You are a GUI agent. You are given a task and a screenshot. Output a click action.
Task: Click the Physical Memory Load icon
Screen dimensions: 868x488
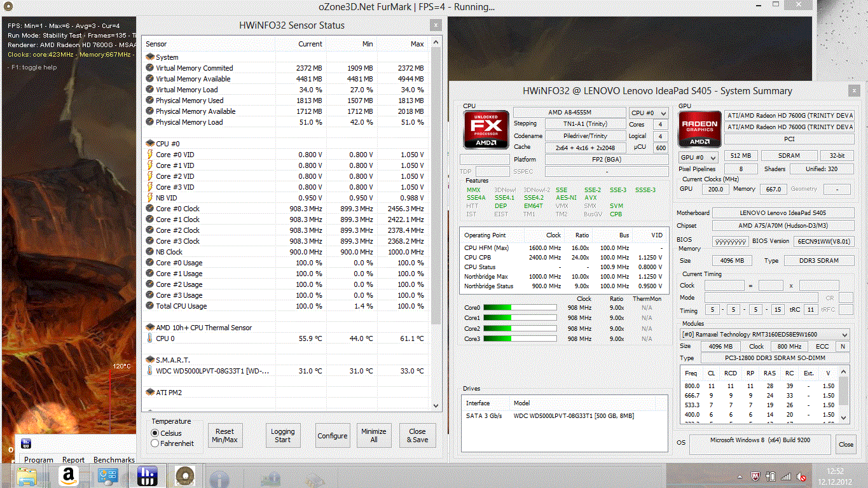pos(150,122)
